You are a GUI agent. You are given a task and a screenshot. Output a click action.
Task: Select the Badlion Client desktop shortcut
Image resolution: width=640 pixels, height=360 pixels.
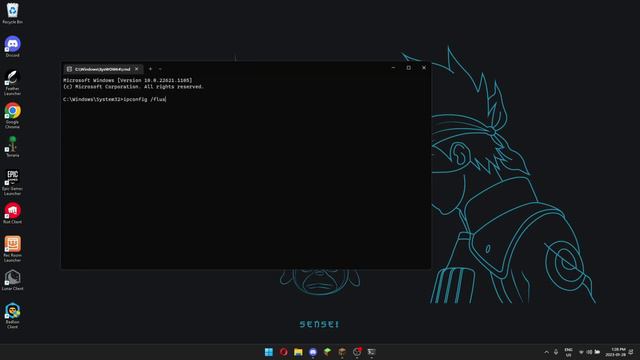pos(12,316)
